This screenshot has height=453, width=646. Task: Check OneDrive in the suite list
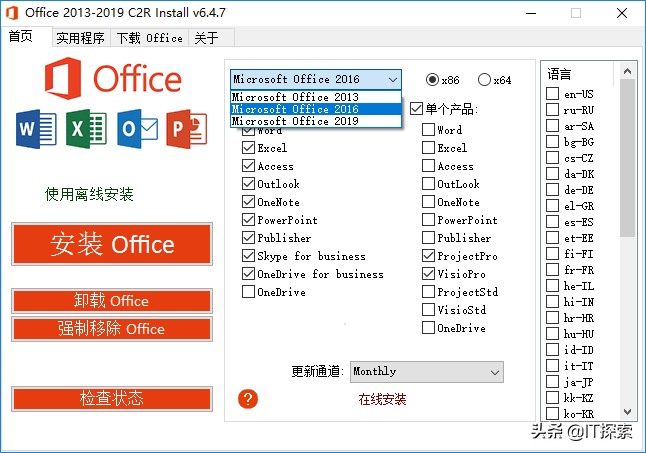click(248, 292)
